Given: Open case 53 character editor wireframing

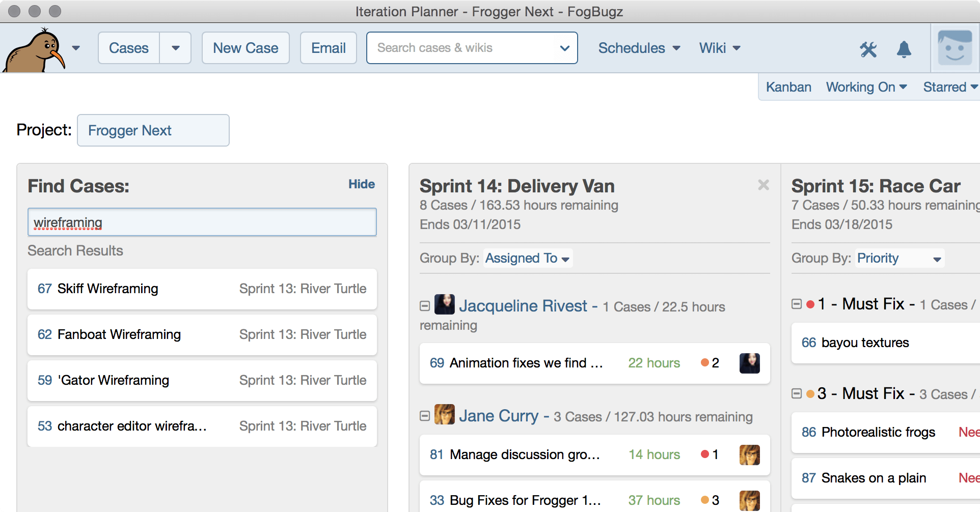Looking at the screenshot, I should point(202,426).
